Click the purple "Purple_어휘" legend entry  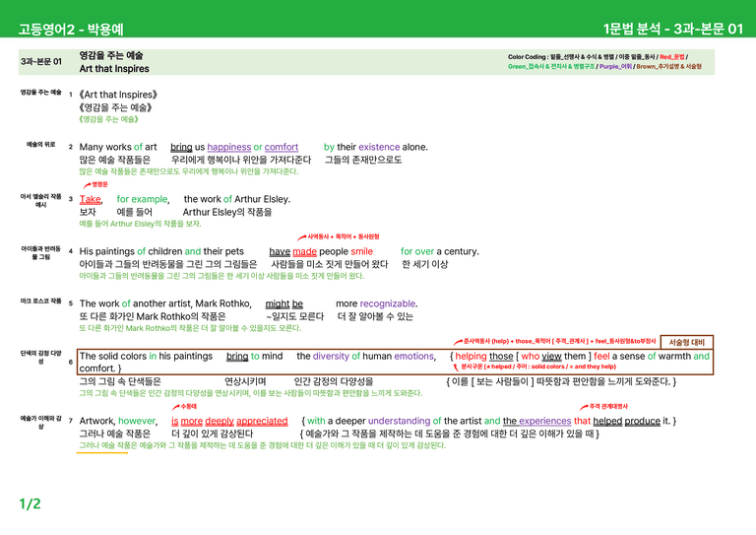pos(615,67)
